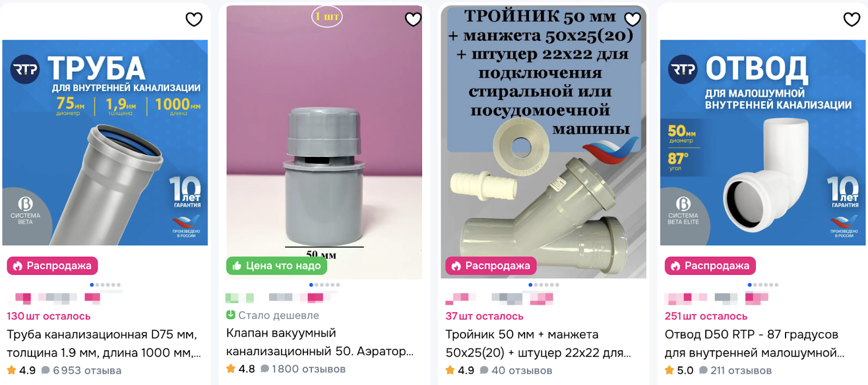Open reviews bubble for 1800 отзывов
The image size is (868, 385).
[x=265, y=369]
